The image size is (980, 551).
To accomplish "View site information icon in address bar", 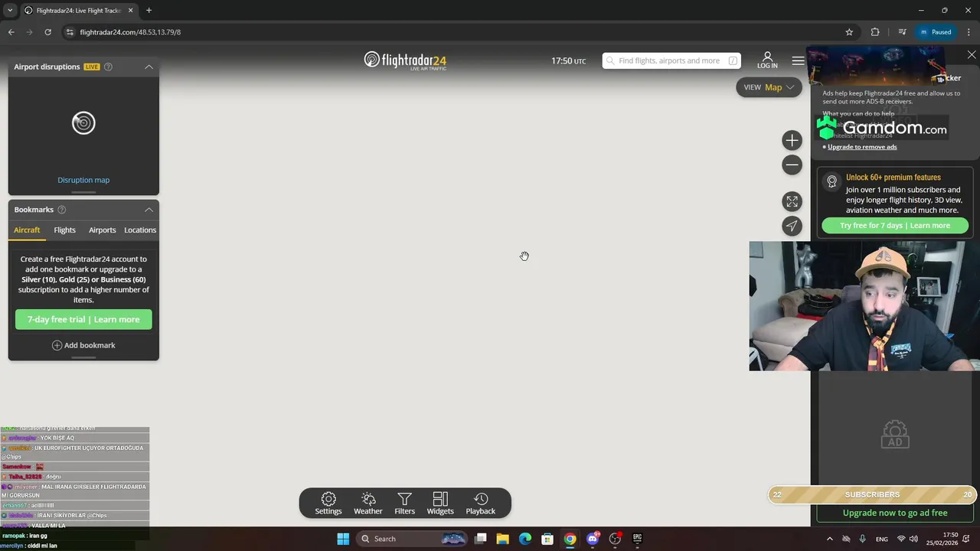I will [x=70, y=32].
